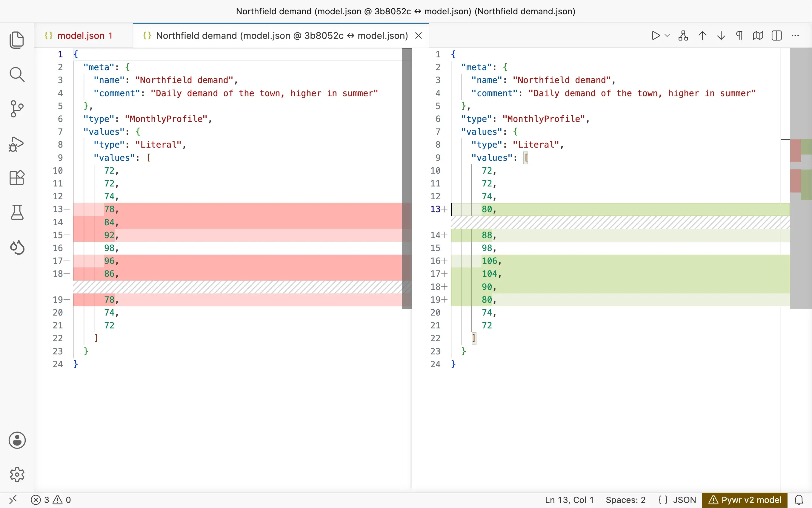Open the Manage gear settings
This screenshot has height=508, width=812.
coord(17,475)
